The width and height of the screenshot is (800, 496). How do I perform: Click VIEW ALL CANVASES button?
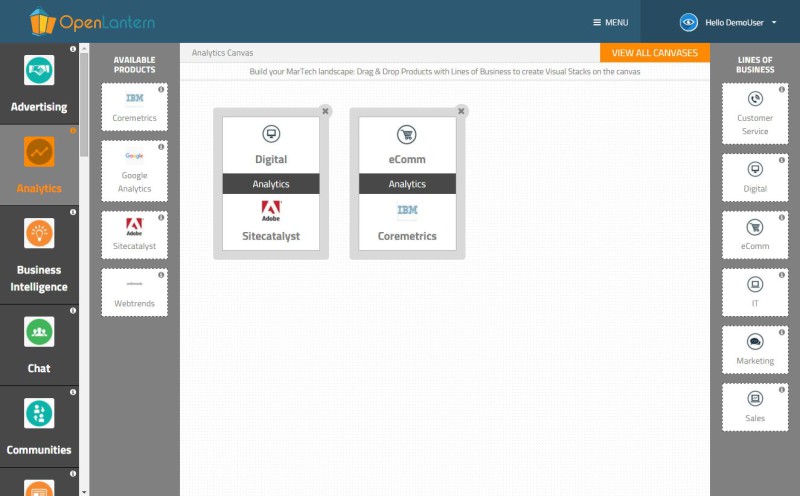point(655,53)
